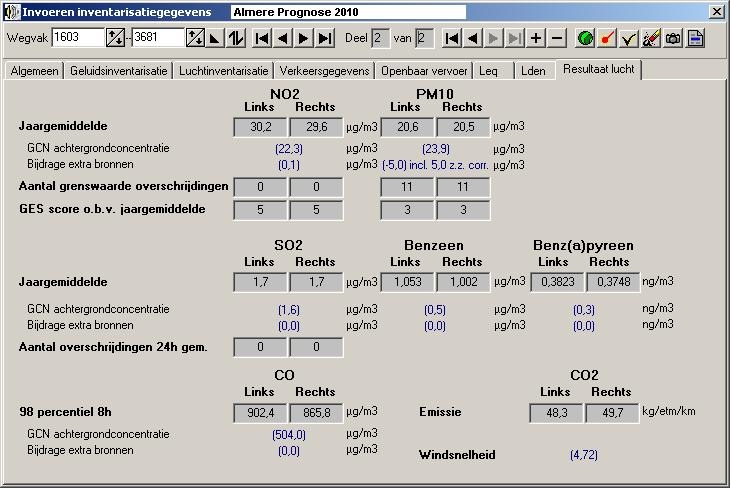Screen dimensions: 730x488
Task: Click CO2 Rechts emissie value 49,7
Action: [612, 413]
